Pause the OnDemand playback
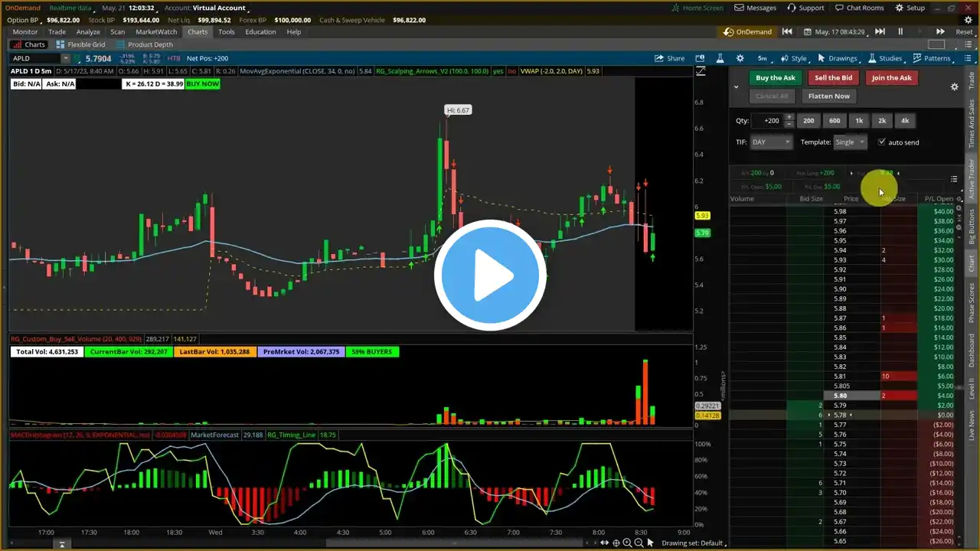980x551 pixels. (900, 31)
